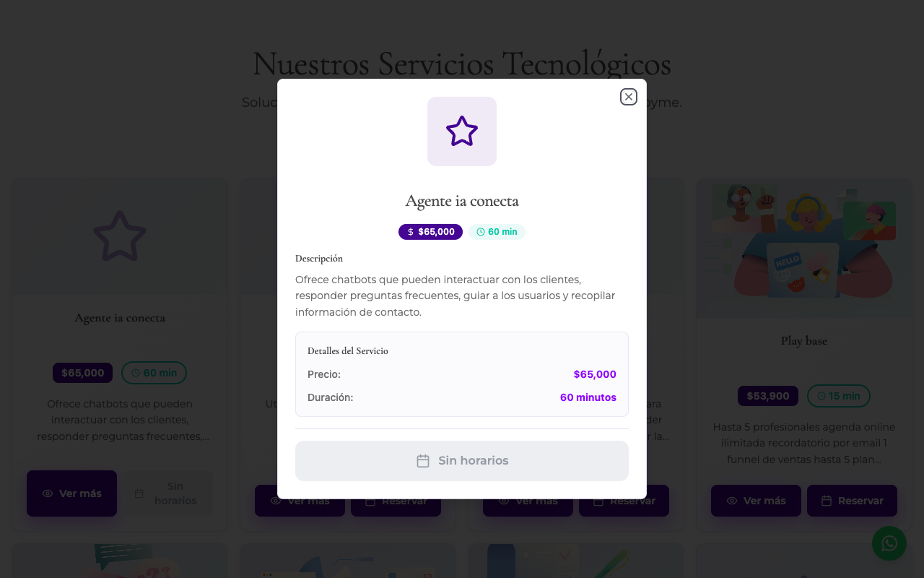Click the $53,900 price badge

click(x=768, y=396)
